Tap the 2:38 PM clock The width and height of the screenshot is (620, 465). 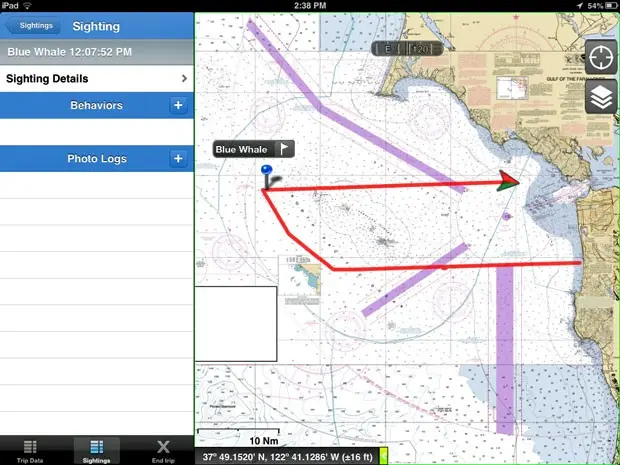pyautogui.click(x=310, y=6)
